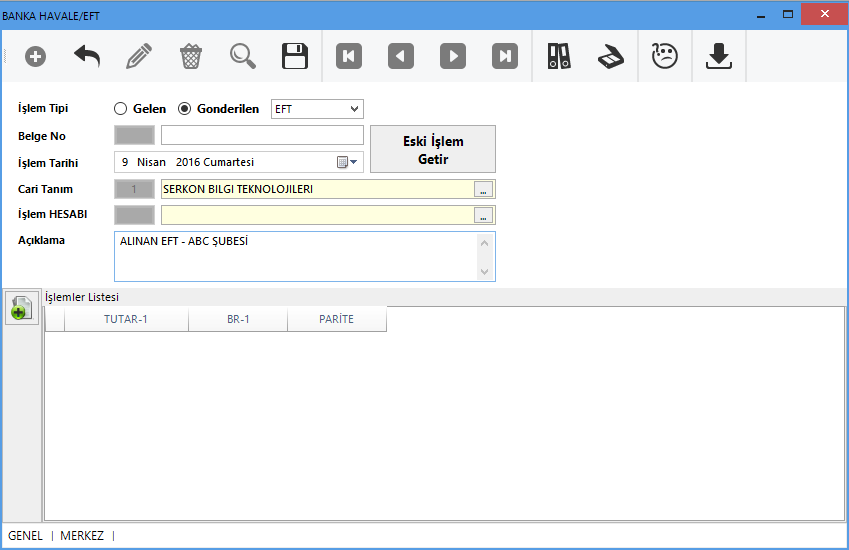Jump to first record icon

(349, 57)
